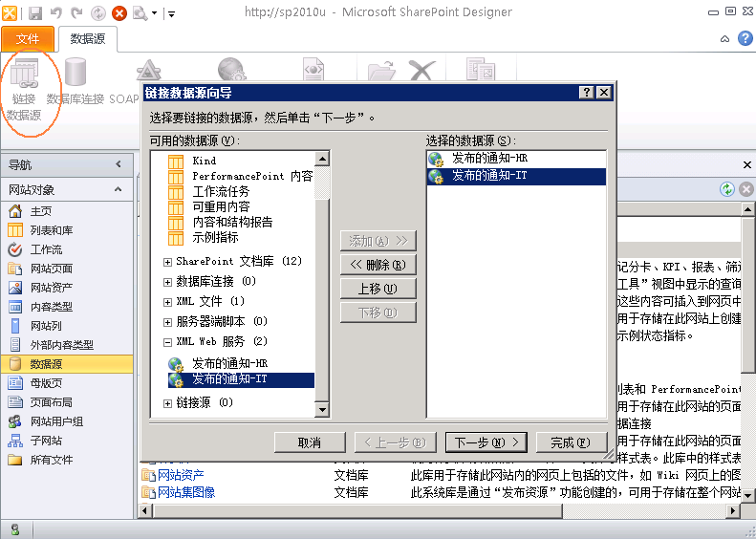Click the horizontal scrollbar right arrow
This screenshot has width=756, height=539.
(x=733, y=510)
